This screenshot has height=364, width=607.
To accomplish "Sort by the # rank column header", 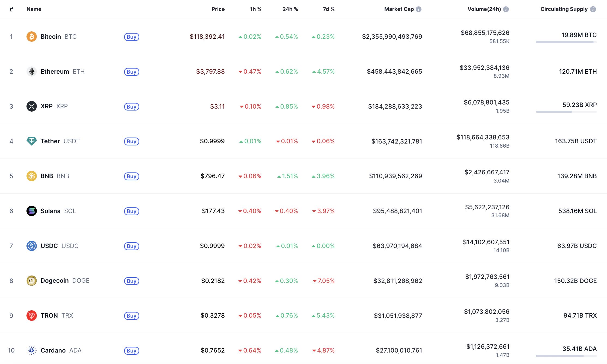I will (11, 9).
